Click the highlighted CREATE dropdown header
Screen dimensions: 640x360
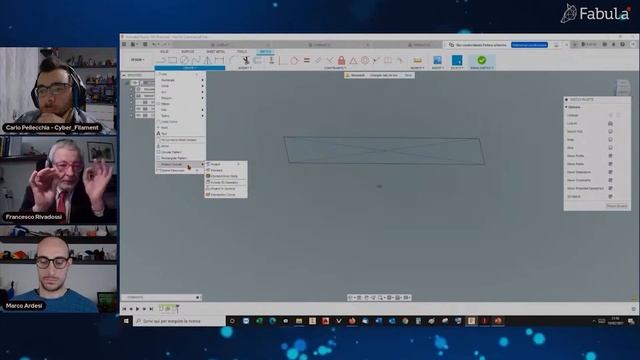[189, 68]
